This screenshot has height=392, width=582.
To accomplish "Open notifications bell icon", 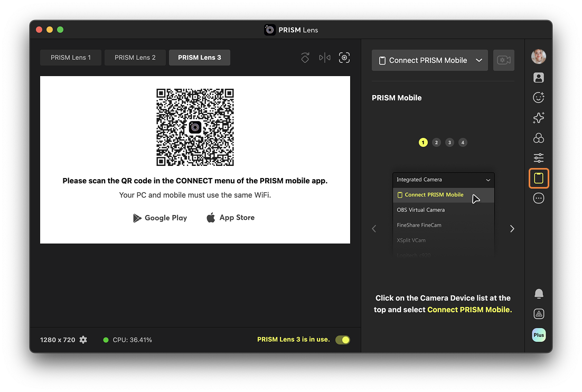I will 539,294.
